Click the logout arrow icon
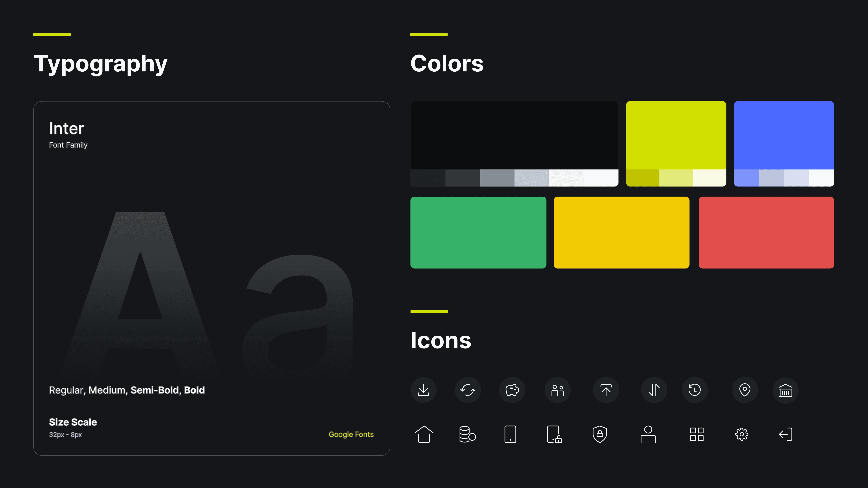This screenshot has width=868, height=488. tap(785, 434)
